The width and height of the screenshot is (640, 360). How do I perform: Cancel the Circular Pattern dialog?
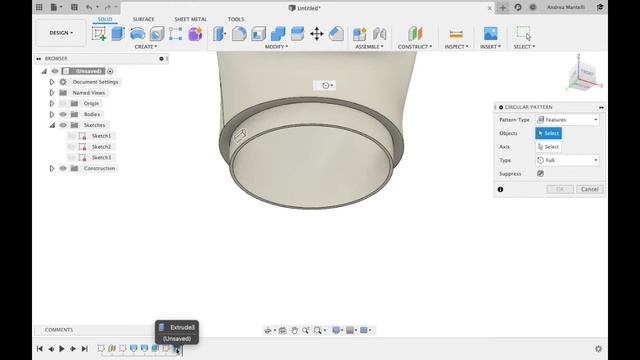(x=590, y=189)
